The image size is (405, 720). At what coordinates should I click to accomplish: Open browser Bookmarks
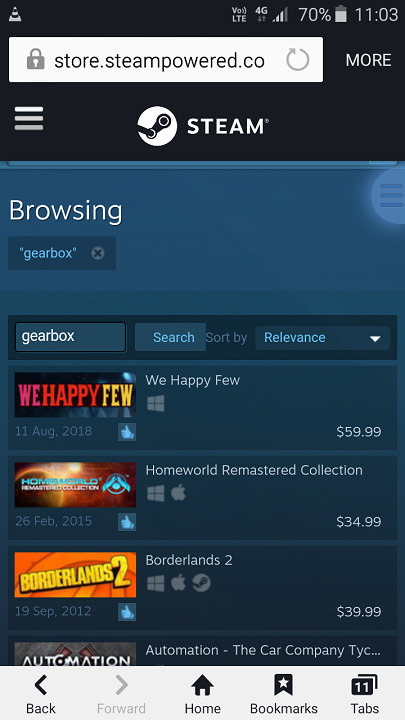pyautogui.click(x=283, y=694)
